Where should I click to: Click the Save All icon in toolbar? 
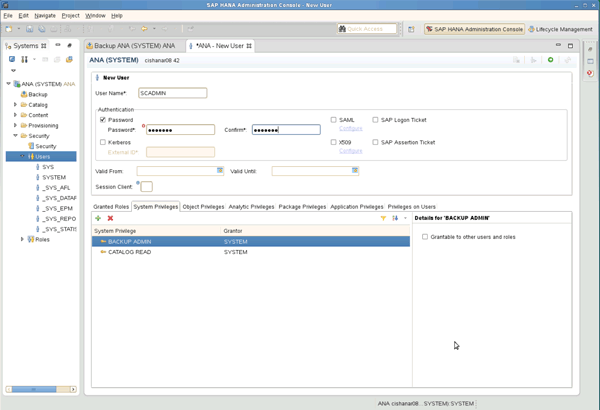click(42, 29)
